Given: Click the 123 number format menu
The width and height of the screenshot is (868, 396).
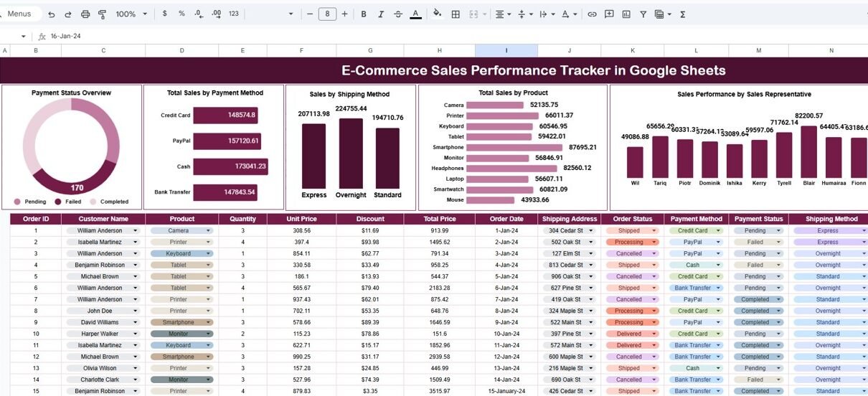Looking at the screenshot, I should pos(233,14).
